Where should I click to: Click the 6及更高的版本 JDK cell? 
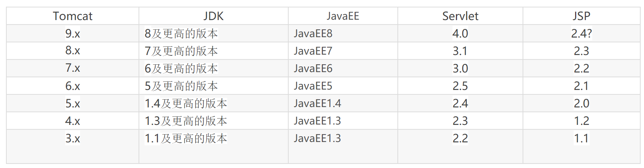coord(181,68)
